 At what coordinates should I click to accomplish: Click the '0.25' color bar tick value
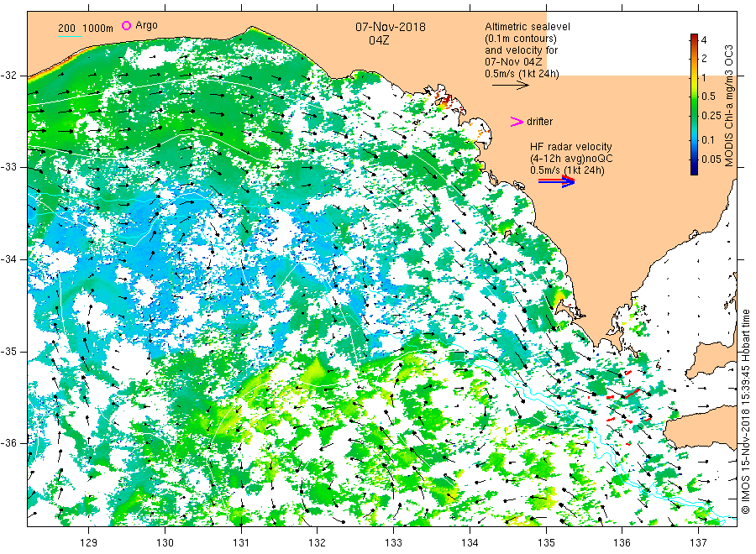coord(711,116)
